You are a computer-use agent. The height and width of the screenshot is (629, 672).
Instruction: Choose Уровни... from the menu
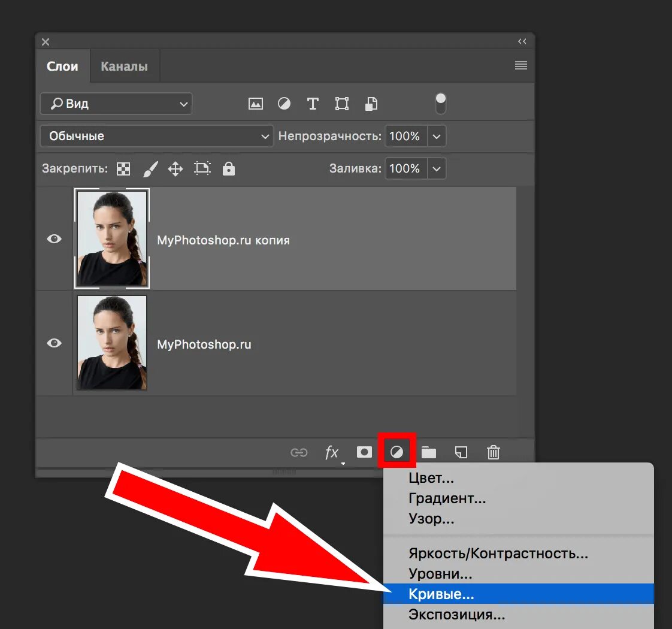518,574
